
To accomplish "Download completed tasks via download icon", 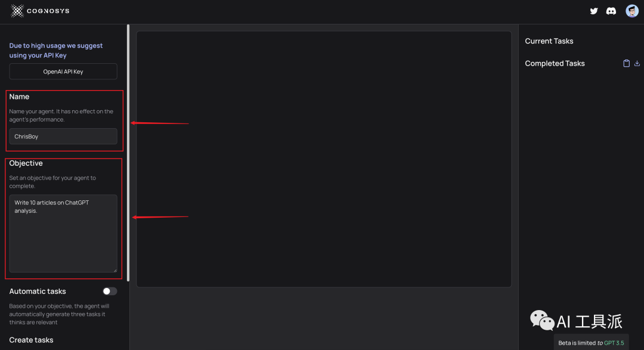I will (637, 63).
